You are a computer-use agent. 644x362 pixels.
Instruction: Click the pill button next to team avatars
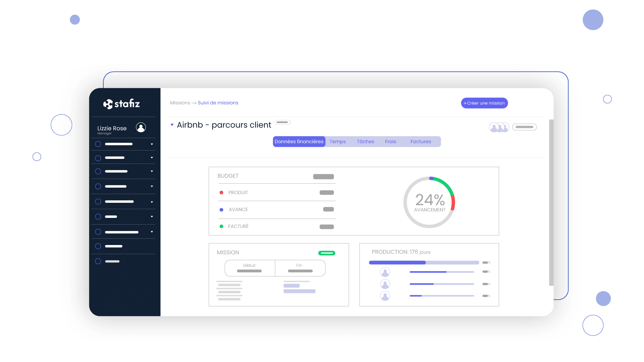[x=525, y=127]
